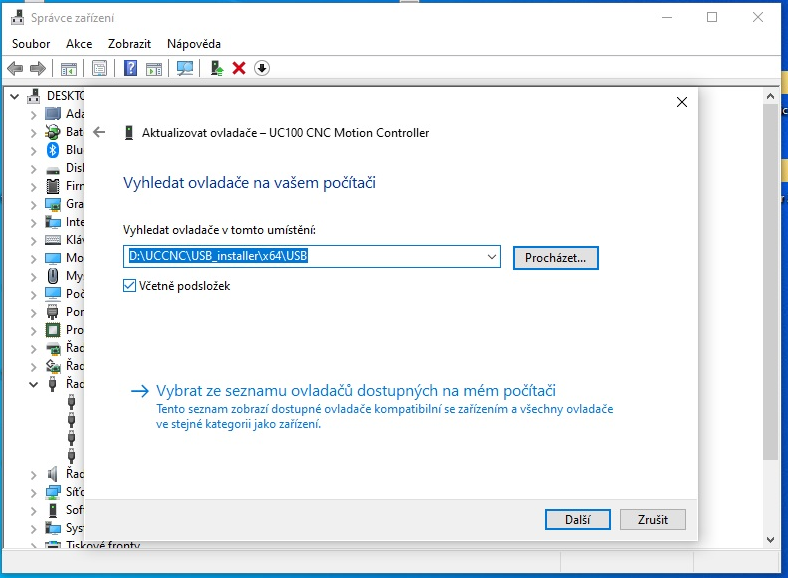788x578 pixels.
Task: Toggle the action pane toolbar icon
Action: point(154,68)
